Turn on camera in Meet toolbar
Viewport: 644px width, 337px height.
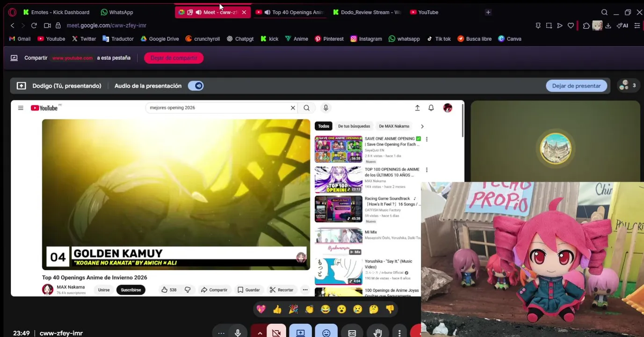(276, 333)
